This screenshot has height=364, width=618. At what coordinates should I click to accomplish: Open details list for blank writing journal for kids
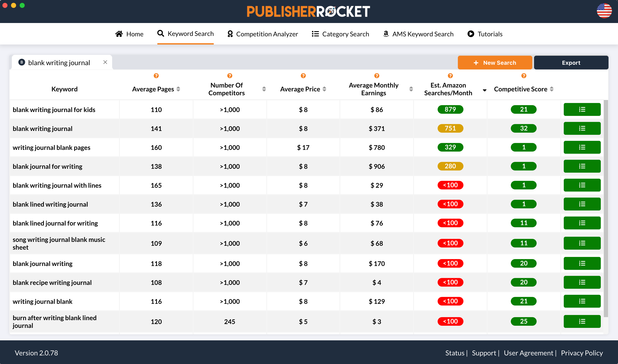582,109
